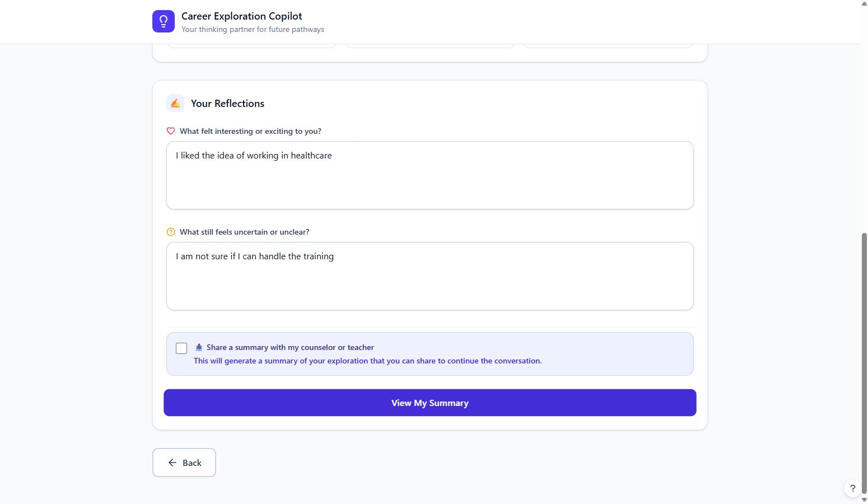This screenshot has width=868, height=504.
Task: Focus the 'I liked the idea of working in healthcare' textbox
Action: pos(430,175)
